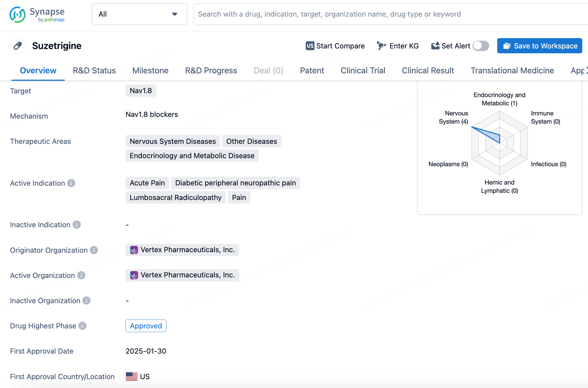Viewport: 588px width, 388px height.
Task: Click the paperclip icon next to Suzetrigine
Action: tap(18, 46)
